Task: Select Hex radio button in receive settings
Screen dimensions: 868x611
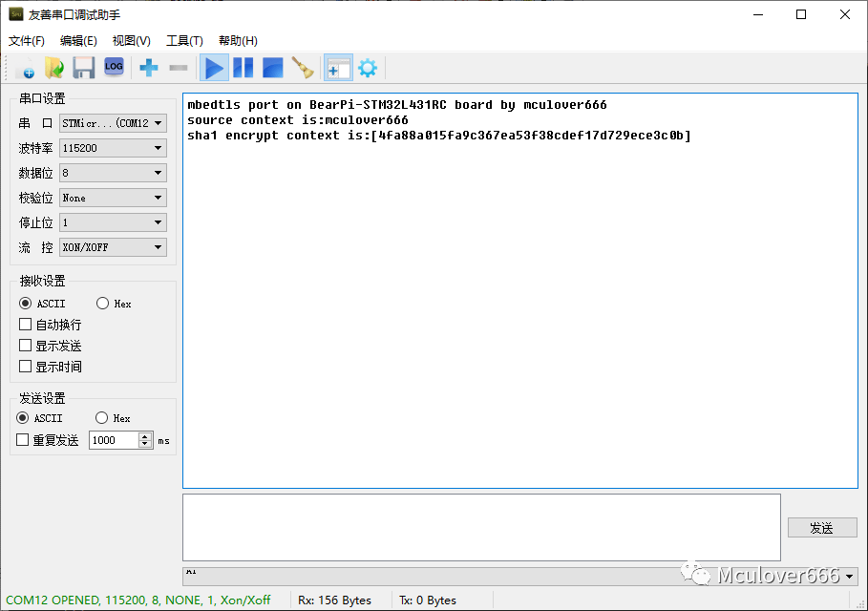Action: pos(103,304)
